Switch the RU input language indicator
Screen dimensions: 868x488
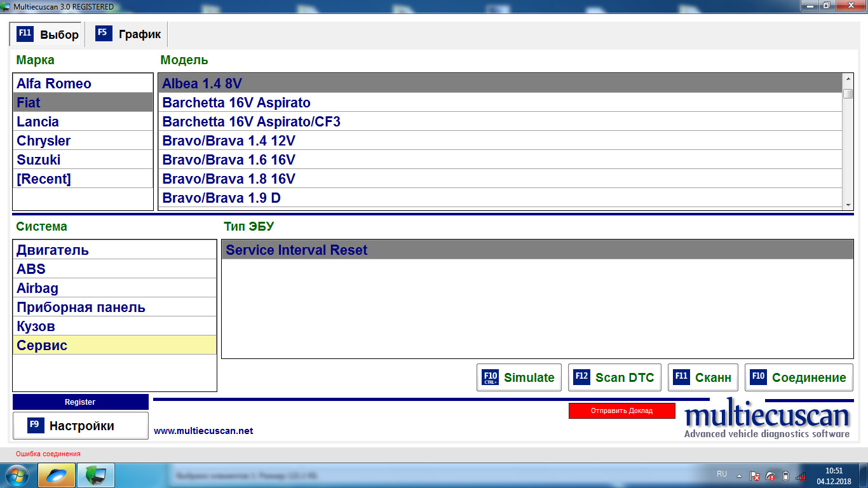tap(722, 474)
